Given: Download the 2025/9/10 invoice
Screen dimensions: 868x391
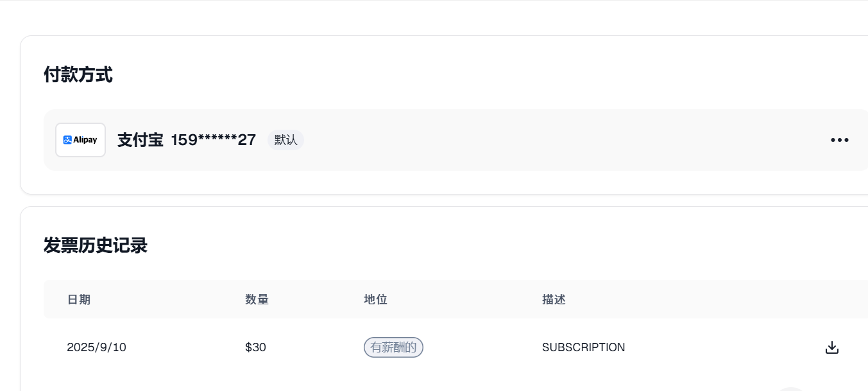Looking at the screenshot, I should click(831, 347).
